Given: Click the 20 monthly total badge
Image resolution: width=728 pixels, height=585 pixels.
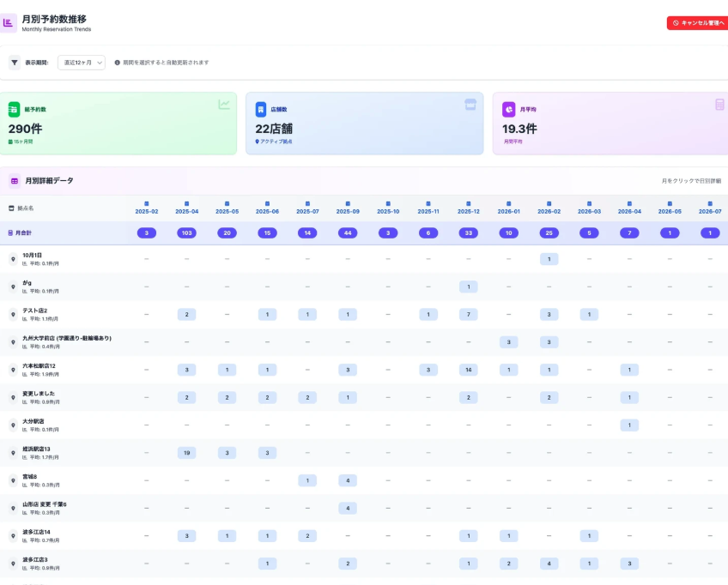Looking at the screenshot, I should point(227,233).
